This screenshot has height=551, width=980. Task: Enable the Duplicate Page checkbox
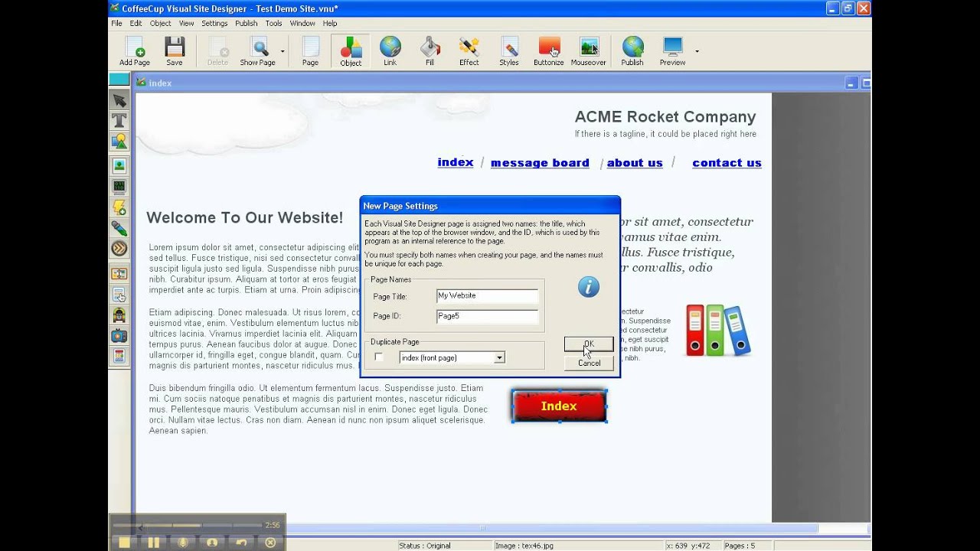pyautogui.click(x=378, y=357)
